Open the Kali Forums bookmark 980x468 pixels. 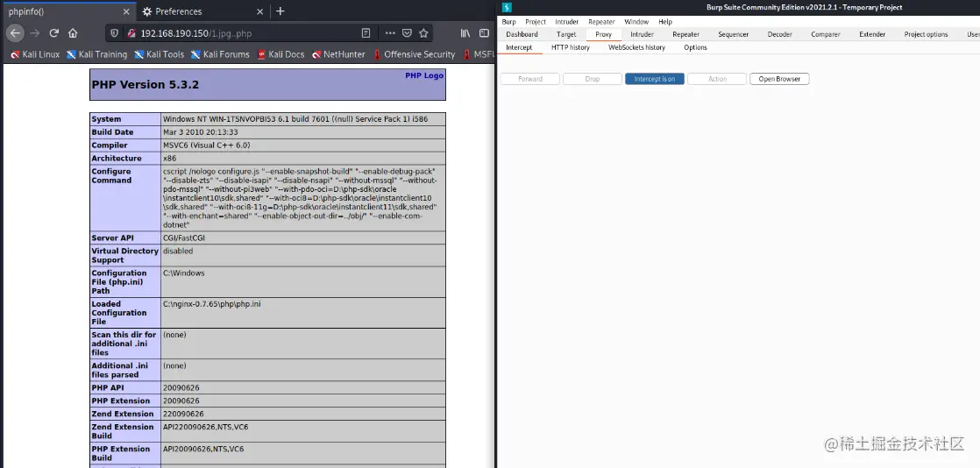[x=220, y=54]
